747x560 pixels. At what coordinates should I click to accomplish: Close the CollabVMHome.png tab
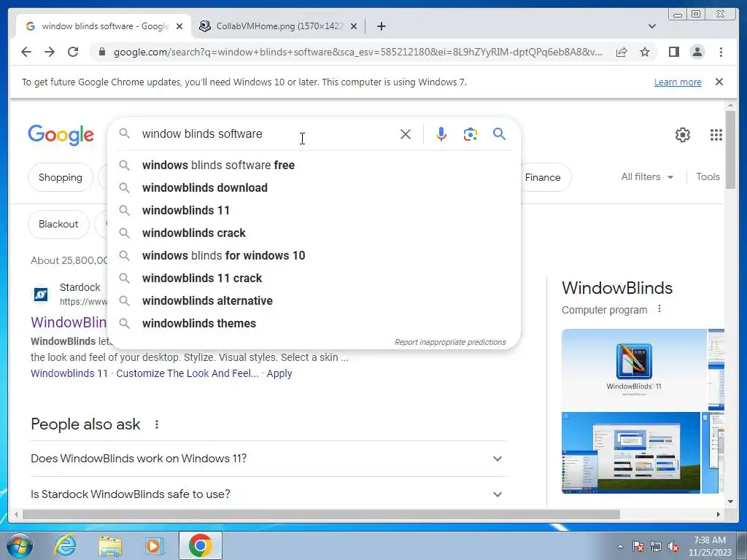click(x=354, y=26)
